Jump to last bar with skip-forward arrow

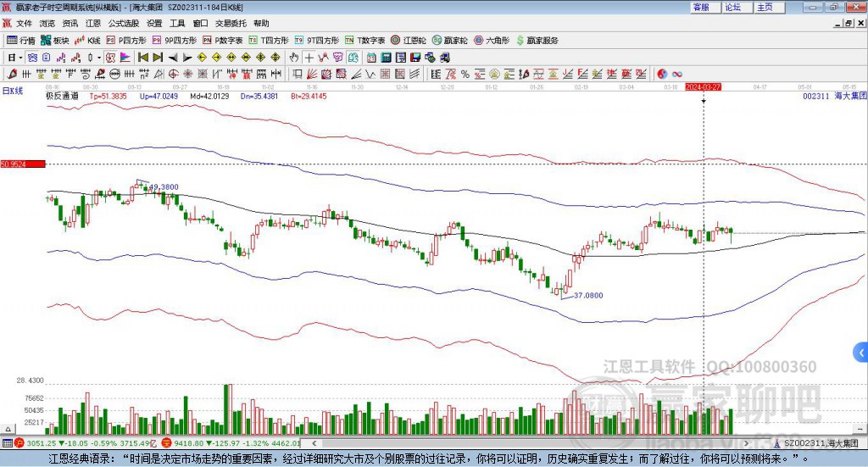pos(158,58)
